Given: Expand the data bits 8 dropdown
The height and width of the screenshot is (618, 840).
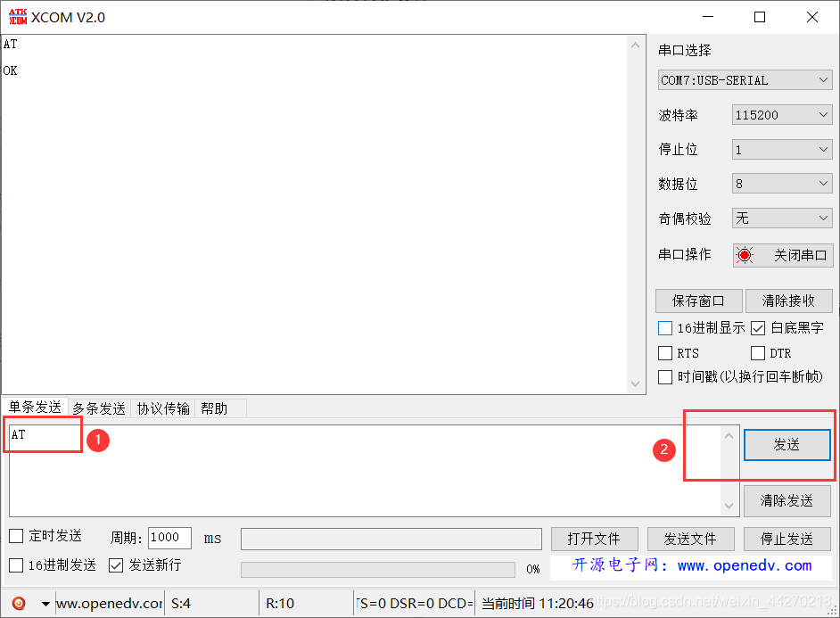Looking at the screenshot, I should tap(782, 184).
